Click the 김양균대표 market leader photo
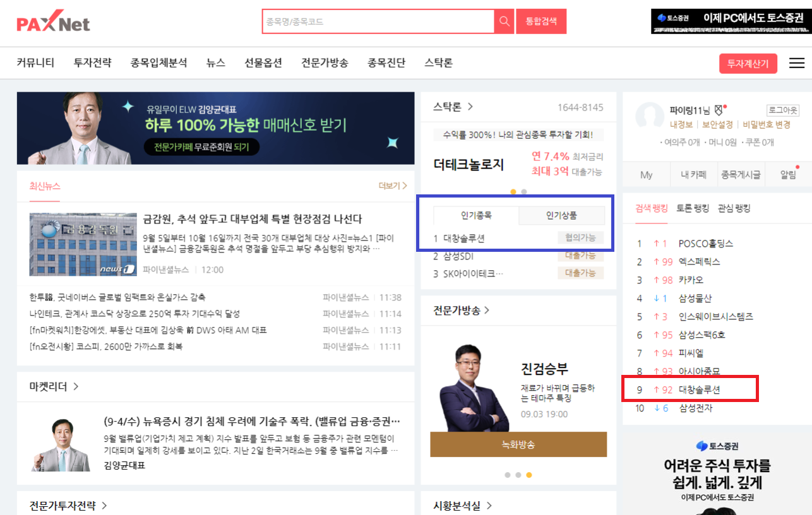This screenshot has height=515, width=812. [61, 446]
